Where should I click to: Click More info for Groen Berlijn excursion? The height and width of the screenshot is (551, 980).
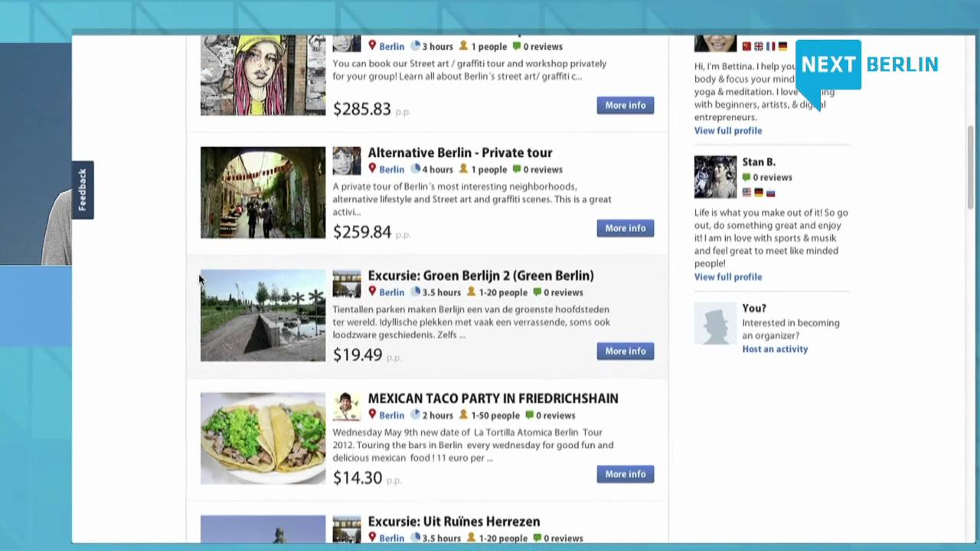click(626, 351)
